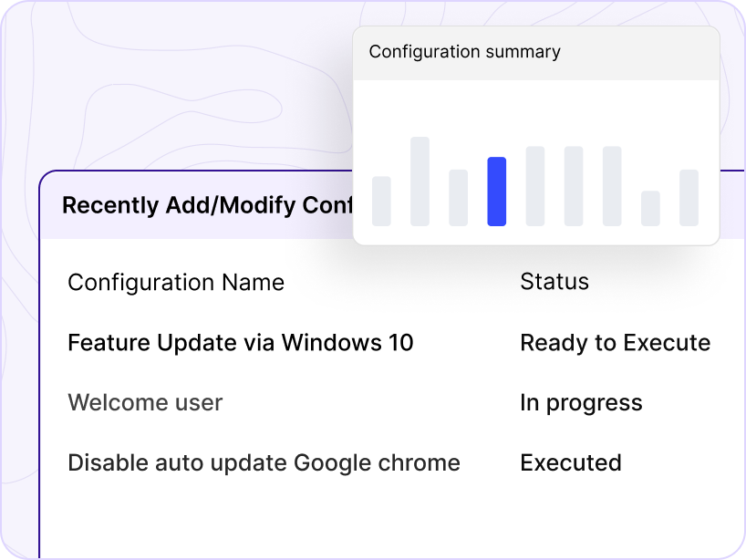Open the Welcome user configuration

click(x=145, y=403)
